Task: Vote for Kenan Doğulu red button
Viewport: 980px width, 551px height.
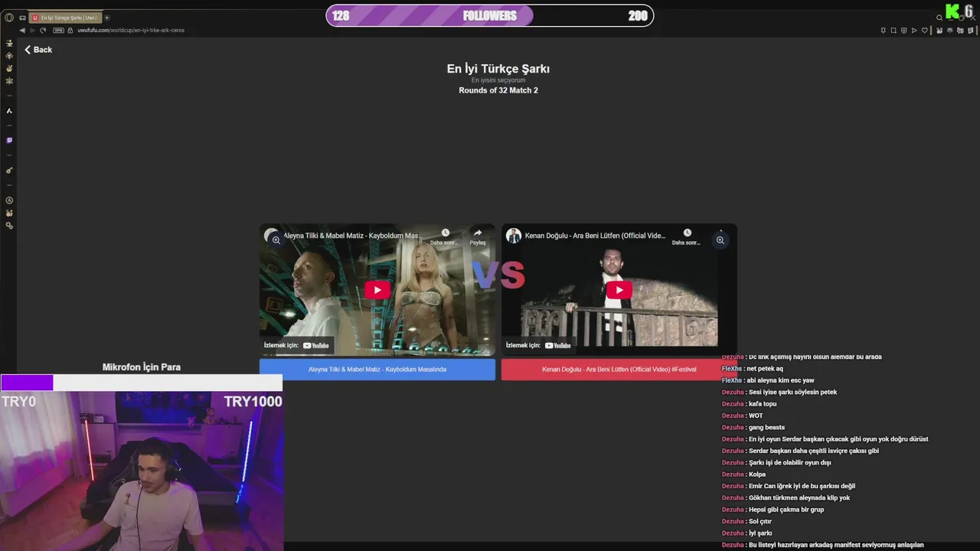Action: pos(619,370)
